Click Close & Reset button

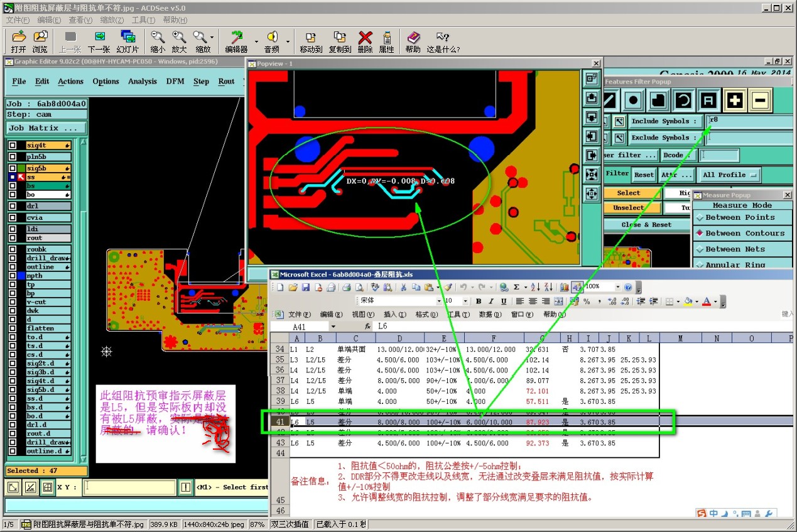click(646, 224)
